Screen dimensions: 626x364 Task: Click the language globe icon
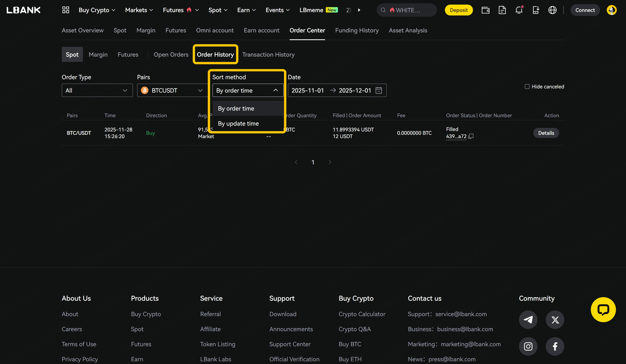point(552,10)
